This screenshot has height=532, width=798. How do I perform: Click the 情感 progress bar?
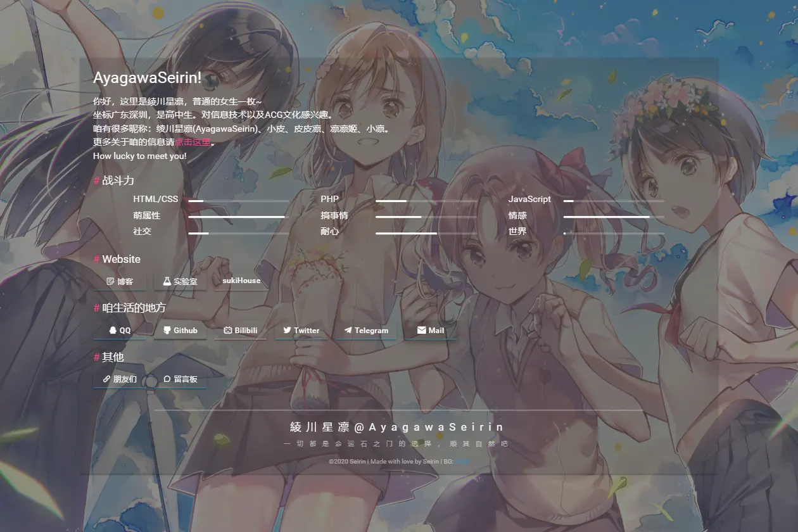[x=614, y=217]
